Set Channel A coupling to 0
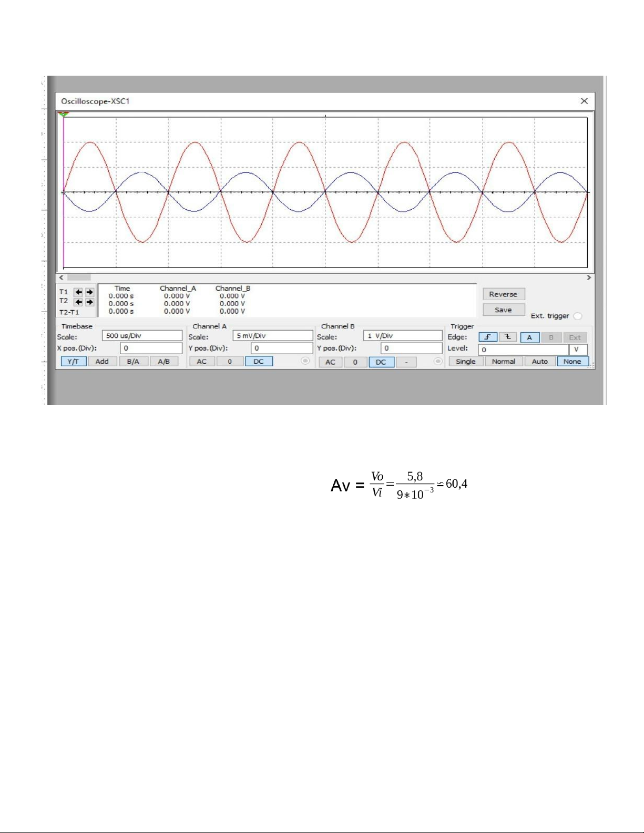Image resolution: width=644 pixels, height=833 pixels. click(230, 362)
